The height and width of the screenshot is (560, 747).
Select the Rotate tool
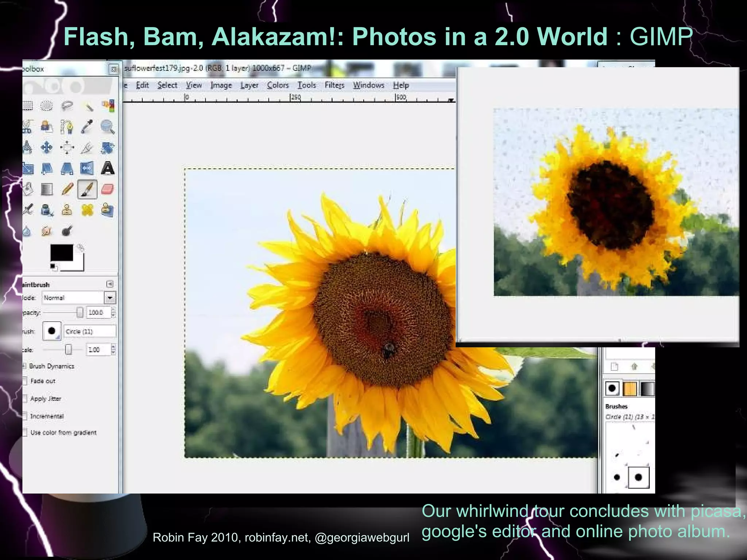coord(108,148)
